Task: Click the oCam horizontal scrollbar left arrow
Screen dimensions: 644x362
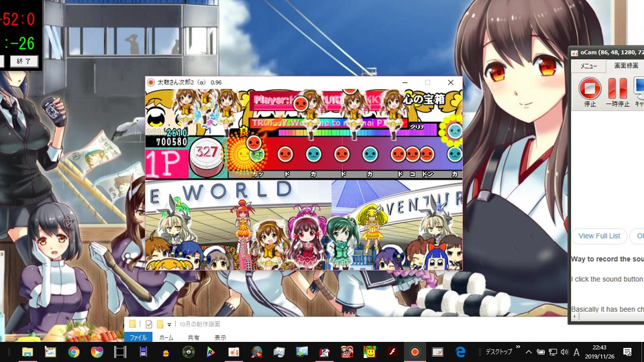Action: pyautogui.click(x=574, y=317)
